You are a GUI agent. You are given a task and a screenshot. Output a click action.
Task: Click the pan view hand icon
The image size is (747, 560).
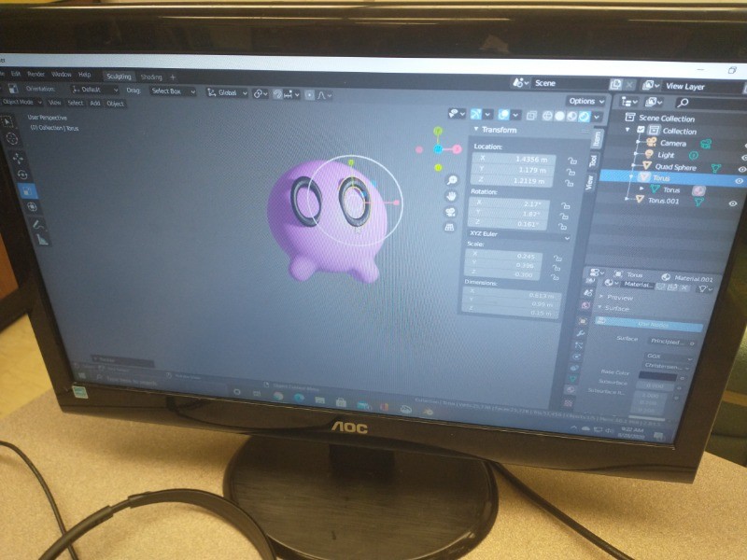(x=451, y=196)
